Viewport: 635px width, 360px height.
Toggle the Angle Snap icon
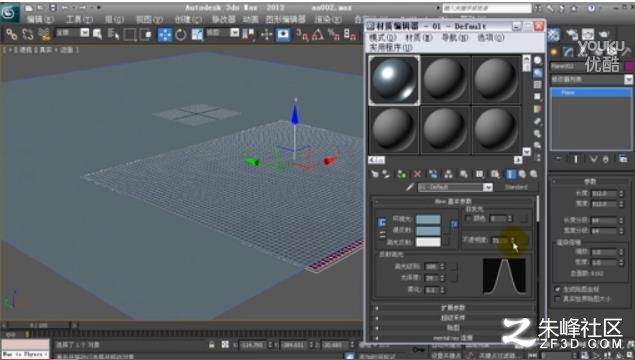(318, 35)
